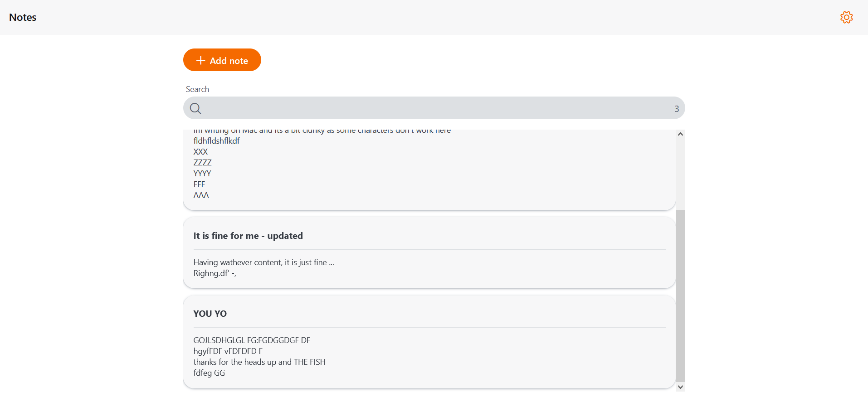Click the scrollbar up arrow
The width and height of the screenshot is (868, 397).
tap(680, 134)
